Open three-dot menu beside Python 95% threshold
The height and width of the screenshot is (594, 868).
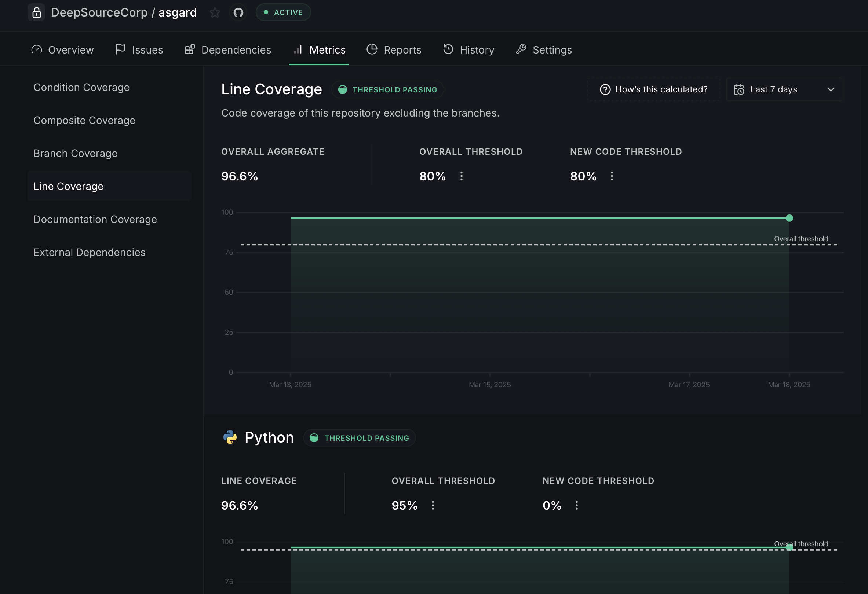[x=433, y=506]
